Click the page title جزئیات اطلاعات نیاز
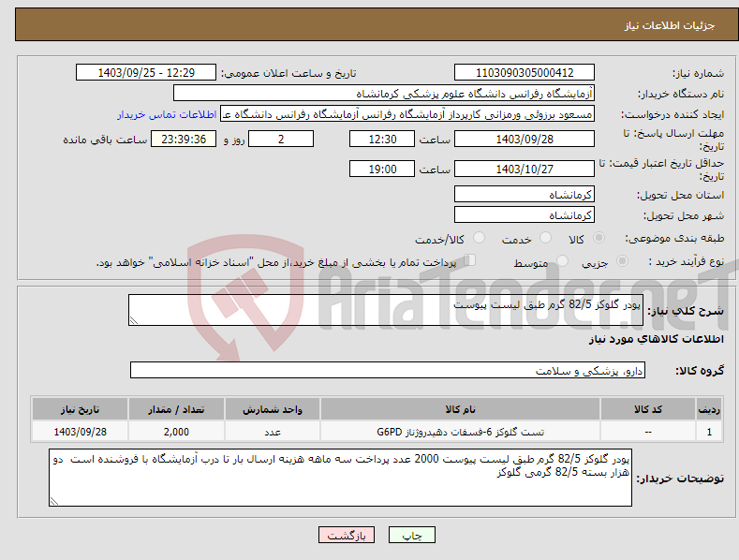Image resolution: width=739 pixels, height=560 pixels. (x=670, y=25)
